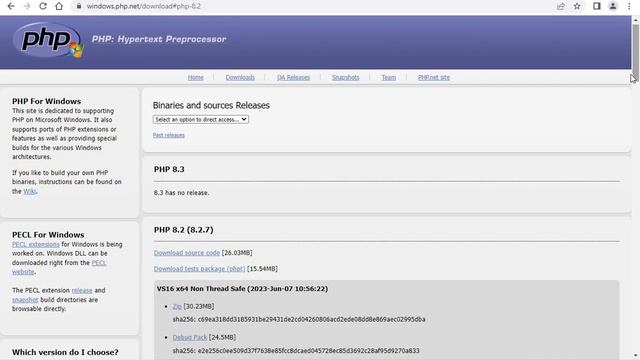The width and height of the screenshot is (640, 360).
Task: Expand 'Select an option to direct access' dropdown
Action: click(x=201, y=120)
